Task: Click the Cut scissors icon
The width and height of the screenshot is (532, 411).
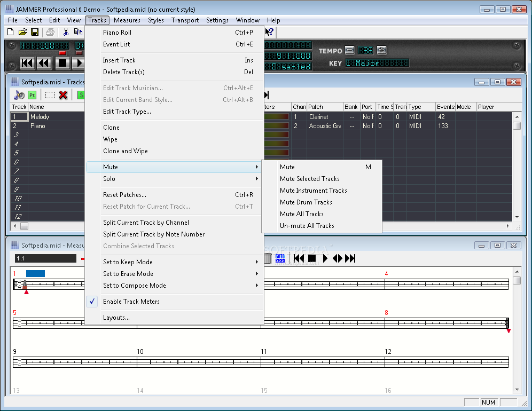Action: (x=66, y=32)
